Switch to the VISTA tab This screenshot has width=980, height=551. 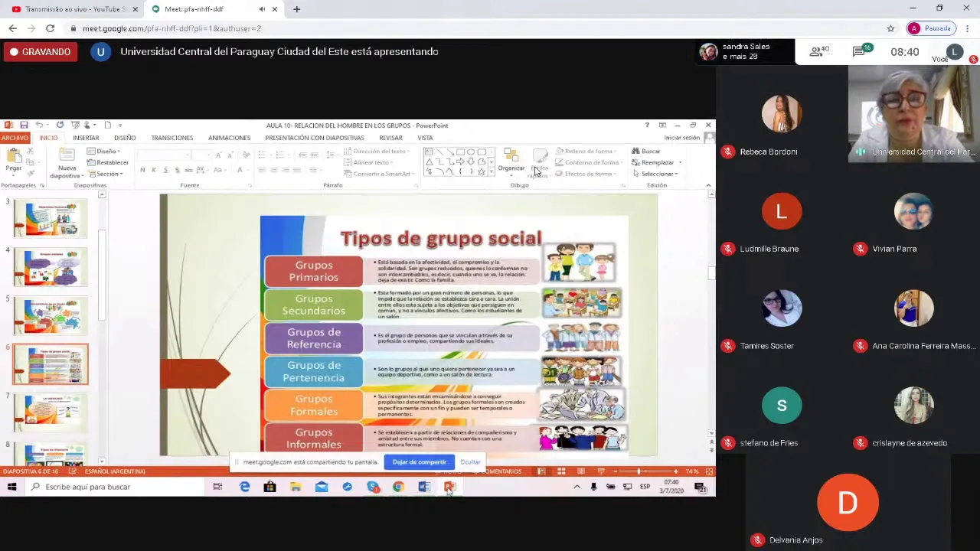425,138
